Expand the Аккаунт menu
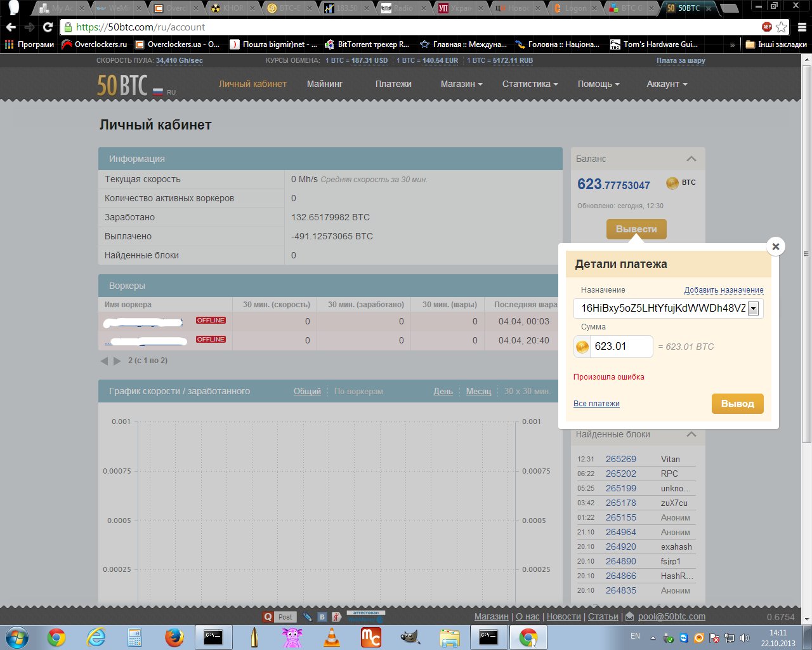This screenshot has height=650, width=812. [667, 84]
